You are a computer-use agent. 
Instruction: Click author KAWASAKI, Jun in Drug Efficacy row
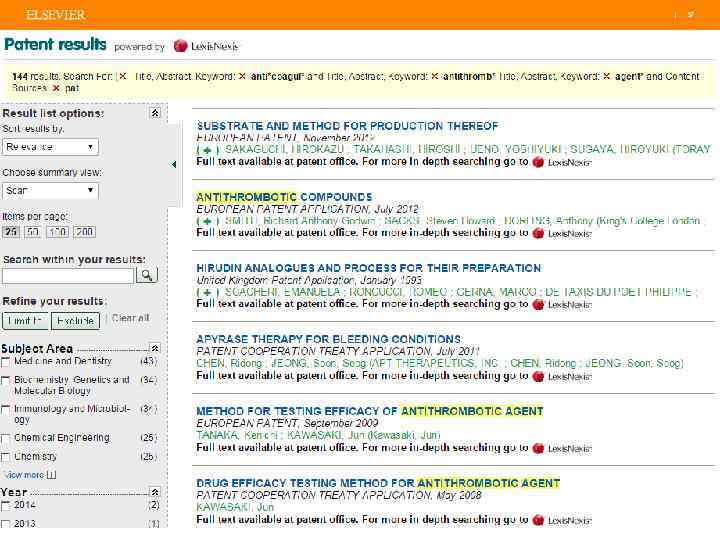[x=235, y=507]
